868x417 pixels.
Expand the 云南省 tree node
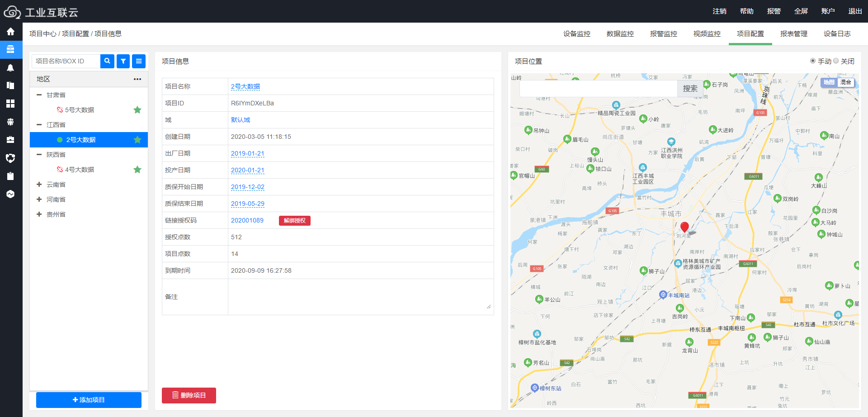39,185
